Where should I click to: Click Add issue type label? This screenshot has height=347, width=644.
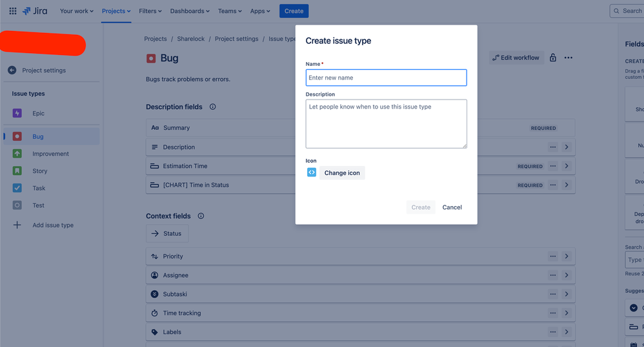(x=53, y=226)
